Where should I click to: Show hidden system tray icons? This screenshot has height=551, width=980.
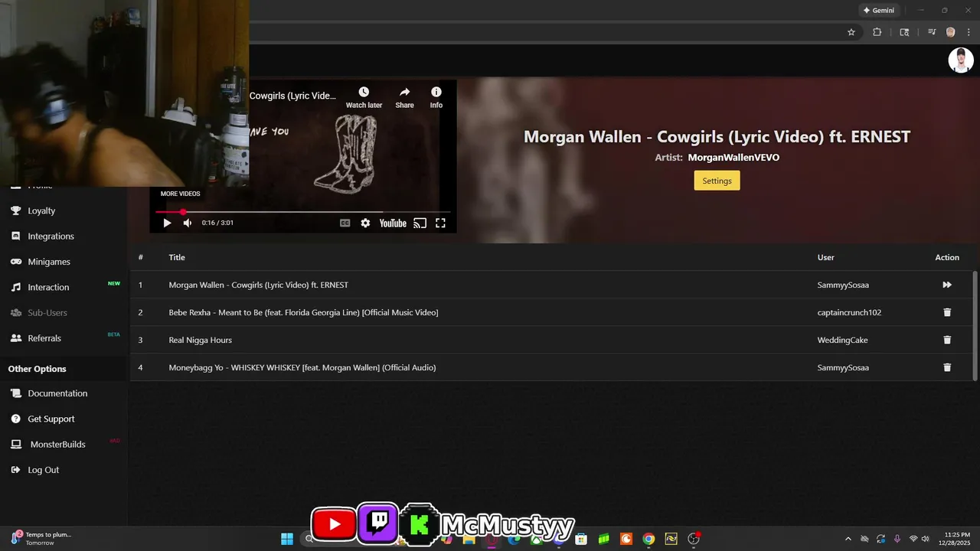click(x=848, y=539)
